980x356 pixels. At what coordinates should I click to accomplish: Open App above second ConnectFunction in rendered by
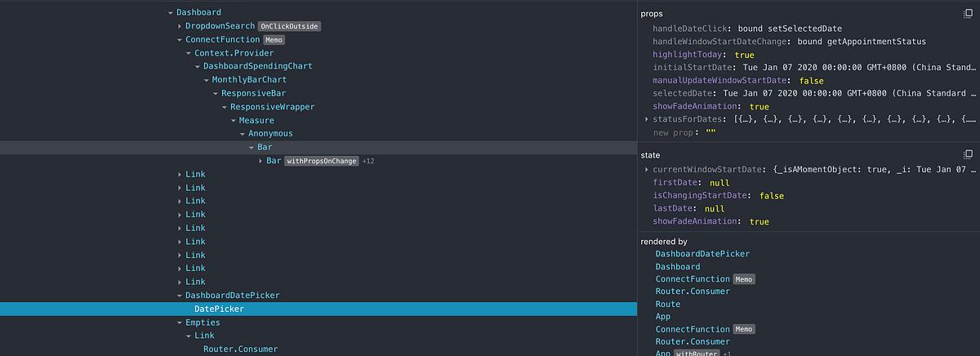pyautogui.click(x=662, y=317)
